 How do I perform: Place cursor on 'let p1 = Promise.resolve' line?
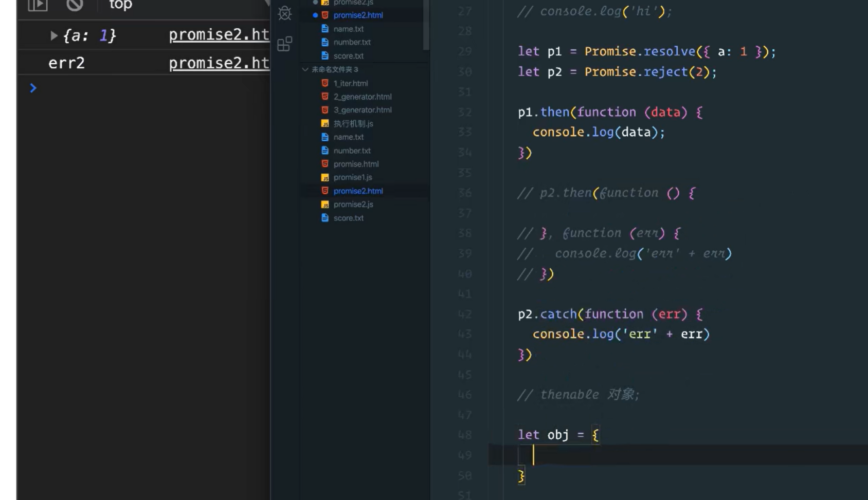click(646, 51)
